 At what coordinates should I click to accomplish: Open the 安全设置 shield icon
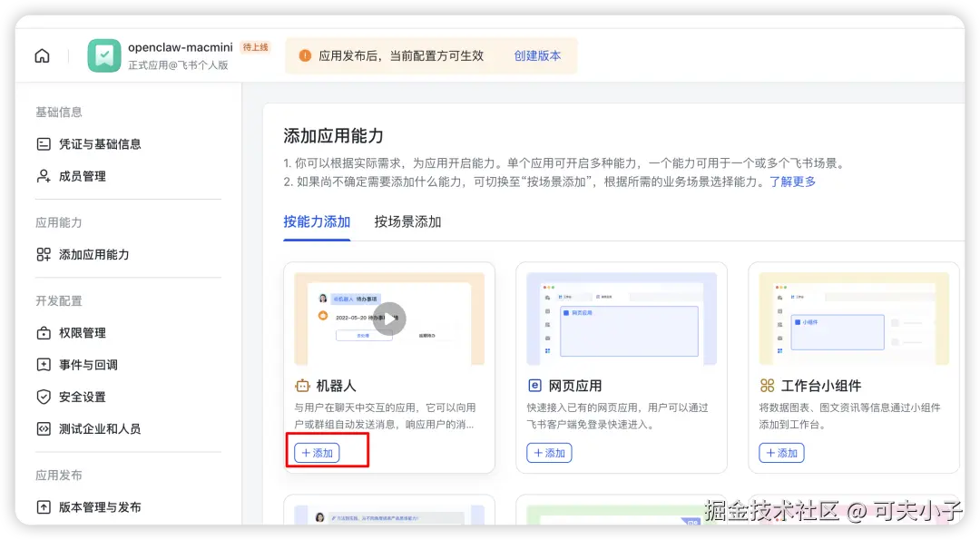point(44,397)
